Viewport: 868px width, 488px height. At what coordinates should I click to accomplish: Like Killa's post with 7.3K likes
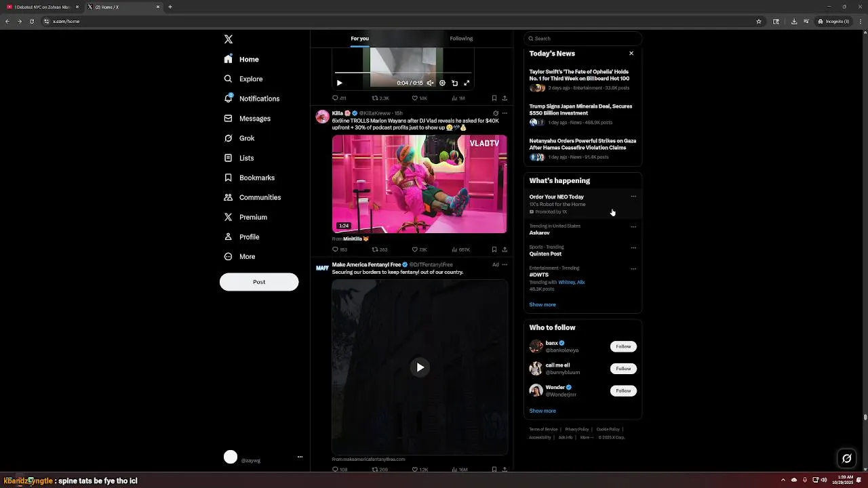pos(419,249)
